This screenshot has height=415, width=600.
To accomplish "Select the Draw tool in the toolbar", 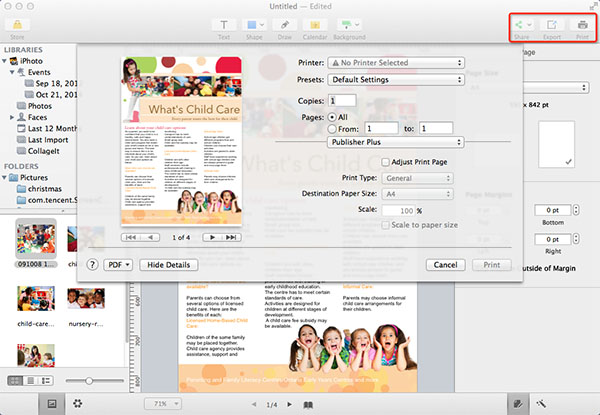I will [x=284, y=24].
